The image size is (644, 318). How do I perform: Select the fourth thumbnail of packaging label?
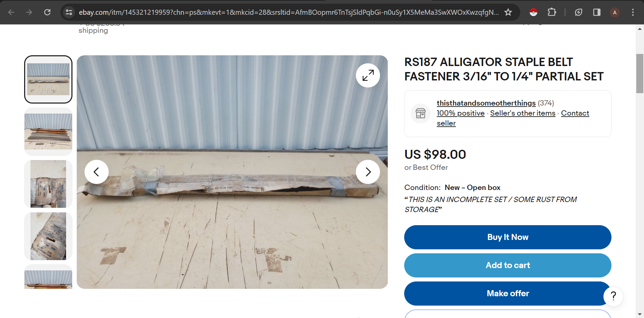click(x=48, y=236)
